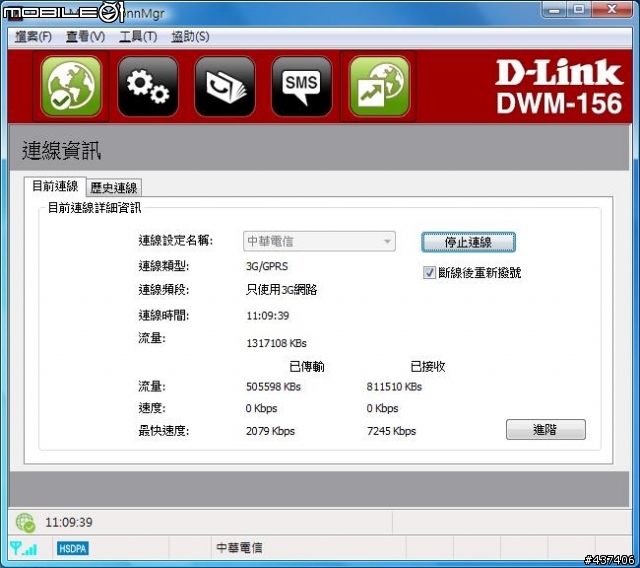The width and height of the screenshot is (640, 568).
Task: Click the 停止連線 button
Action: click(x=468, y=242)
